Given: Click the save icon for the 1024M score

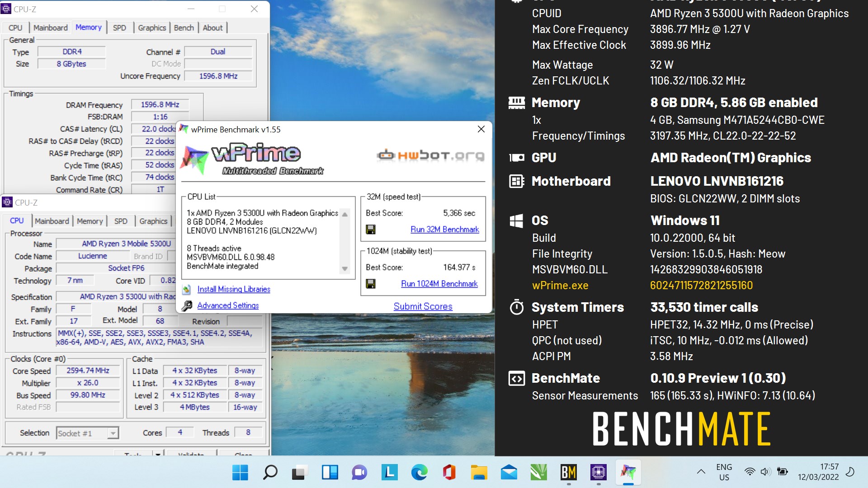Looking at the screenshot, I should tap(371, 284).
